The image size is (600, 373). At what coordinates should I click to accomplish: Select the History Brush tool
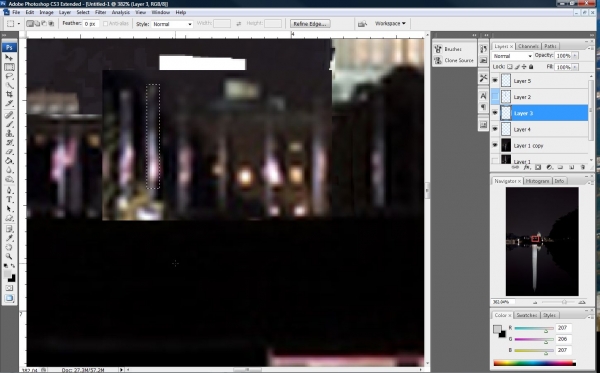coord(9,142)
